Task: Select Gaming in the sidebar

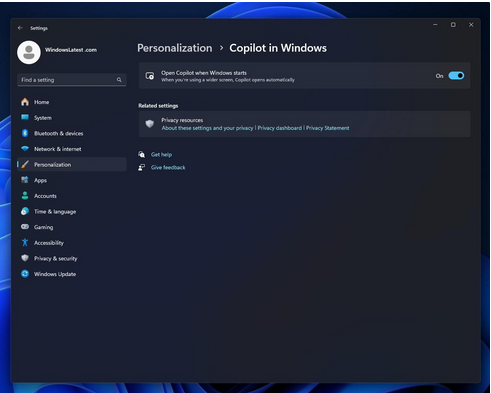Action: click(72, 227)
